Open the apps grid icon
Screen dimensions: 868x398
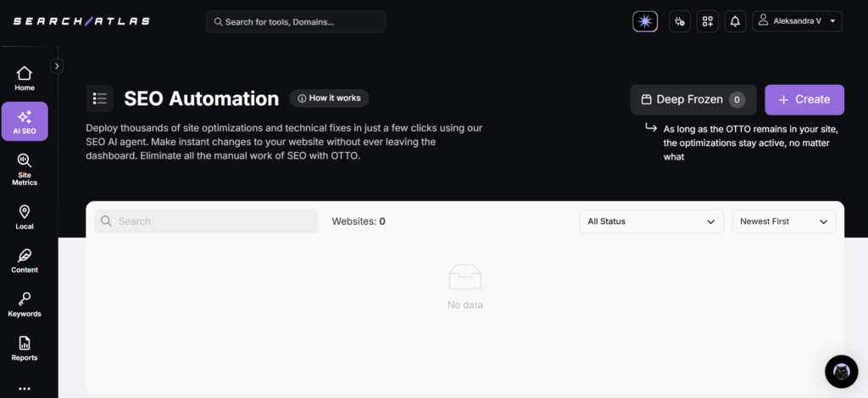[x=708, y=21]
